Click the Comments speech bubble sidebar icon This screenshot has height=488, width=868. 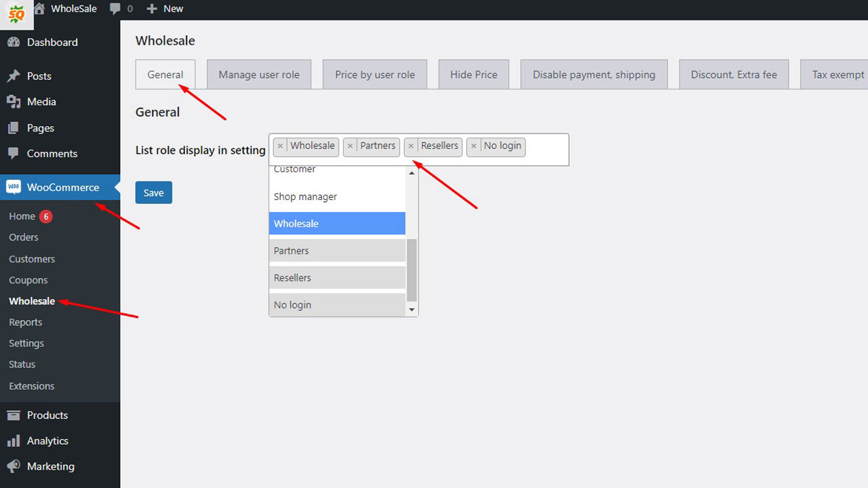click(13, 153)
